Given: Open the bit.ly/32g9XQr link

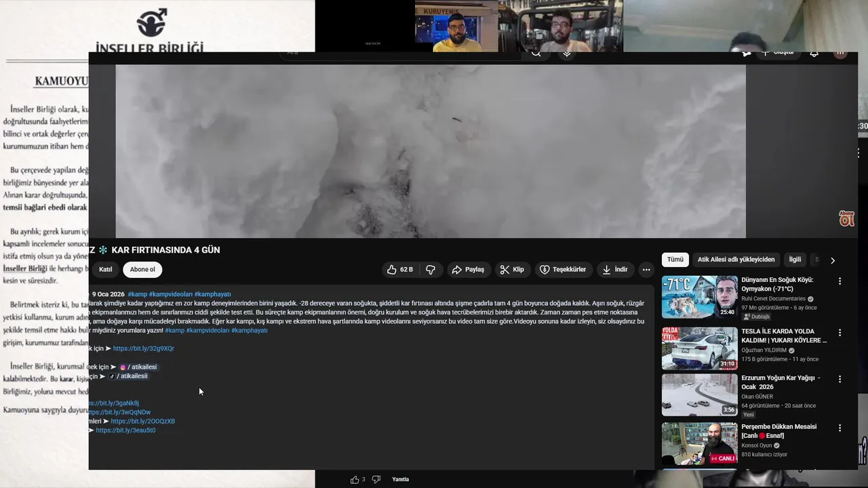Looking at the screenshot, I should point(144,349).
